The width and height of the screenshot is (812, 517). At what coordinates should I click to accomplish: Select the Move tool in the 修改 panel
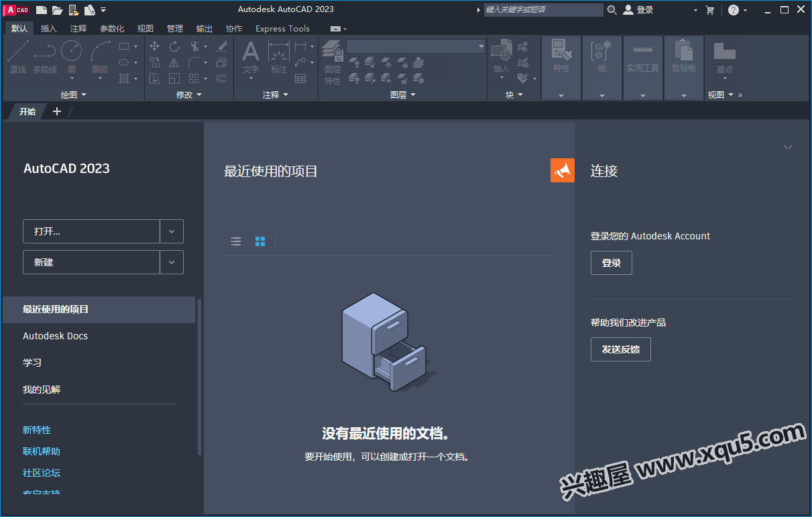[155, 46]
